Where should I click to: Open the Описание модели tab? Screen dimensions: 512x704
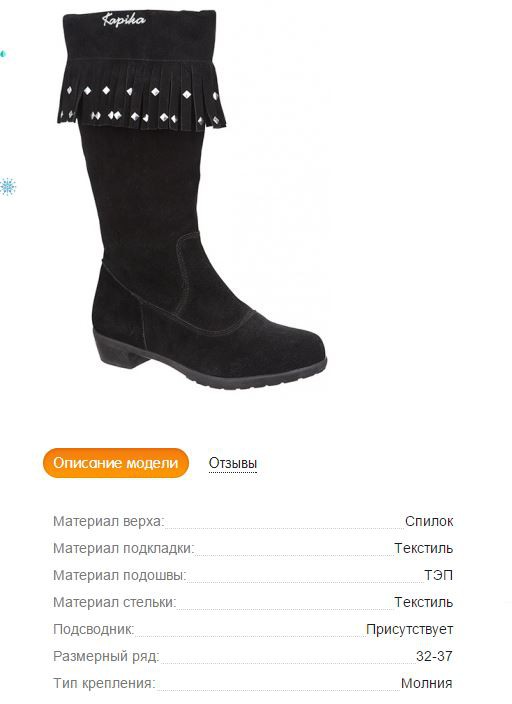pos(116,463)
